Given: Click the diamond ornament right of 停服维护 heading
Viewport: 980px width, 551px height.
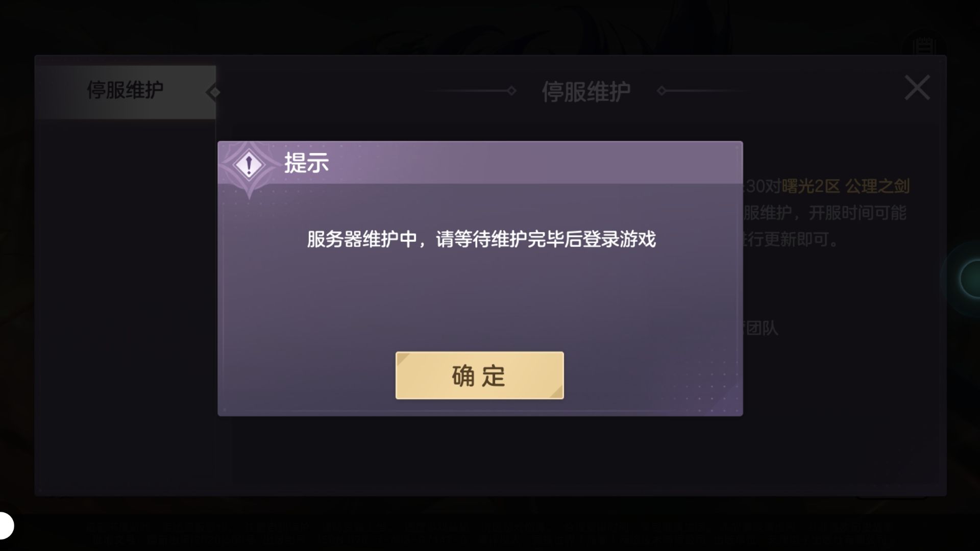Looking at the screenshot, I should coord(662,91).
